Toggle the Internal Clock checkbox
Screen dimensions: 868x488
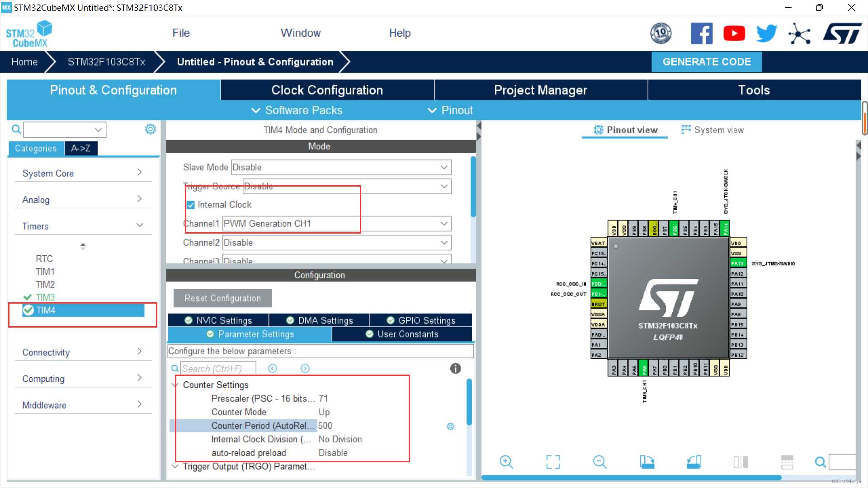191,205
